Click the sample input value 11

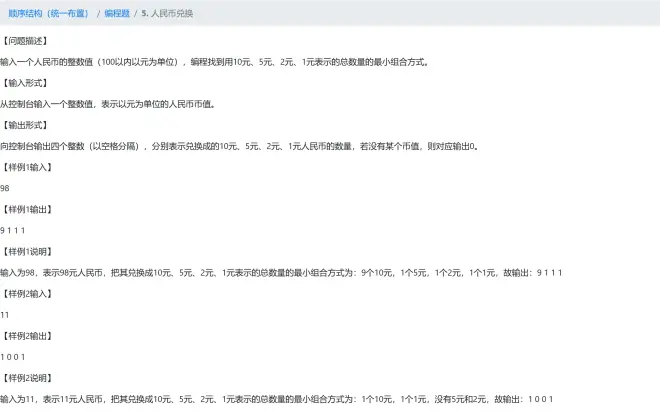(5, 315)
